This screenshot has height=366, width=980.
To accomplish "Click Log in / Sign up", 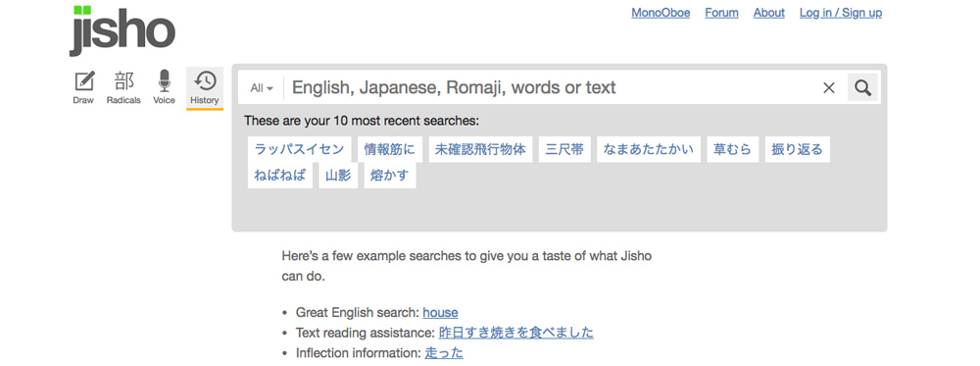I will (x=841, y=13).
